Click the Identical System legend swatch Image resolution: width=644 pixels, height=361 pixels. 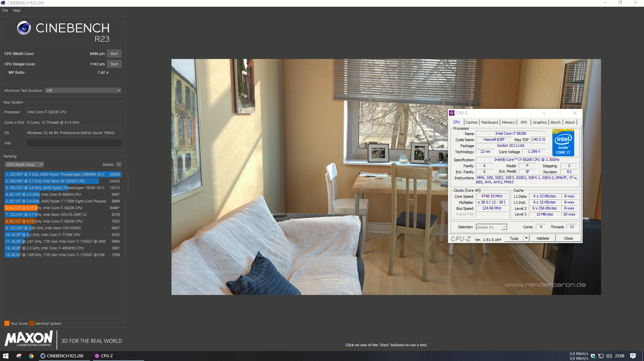point(32,323)
